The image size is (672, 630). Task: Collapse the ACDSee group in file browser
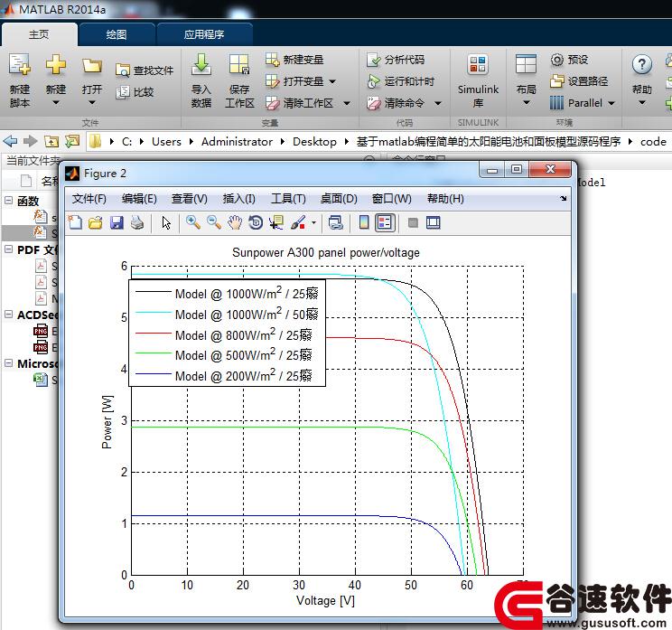tap(8, 315)
